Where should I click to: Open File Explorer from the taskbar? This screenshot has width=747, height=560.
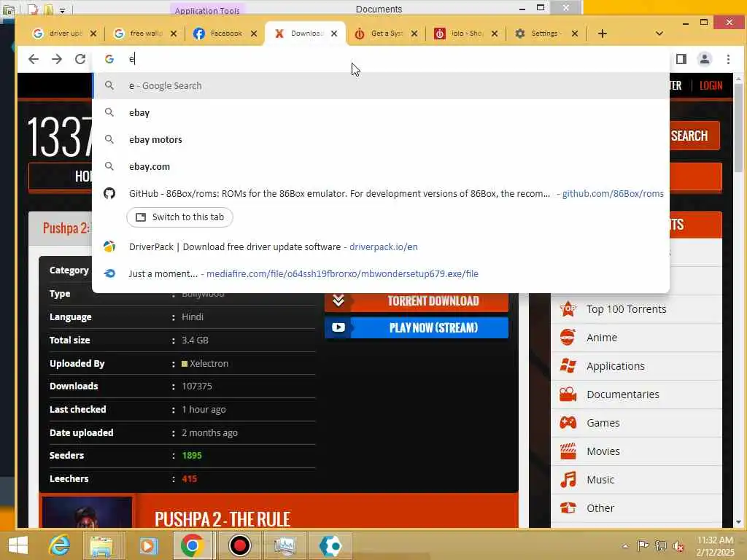coord(101,545)
